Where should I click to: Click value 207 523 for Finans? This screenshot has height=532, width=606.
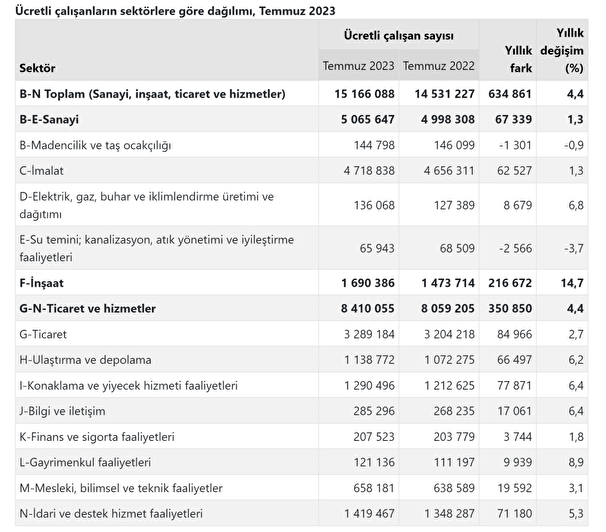[x=374, y=437]
